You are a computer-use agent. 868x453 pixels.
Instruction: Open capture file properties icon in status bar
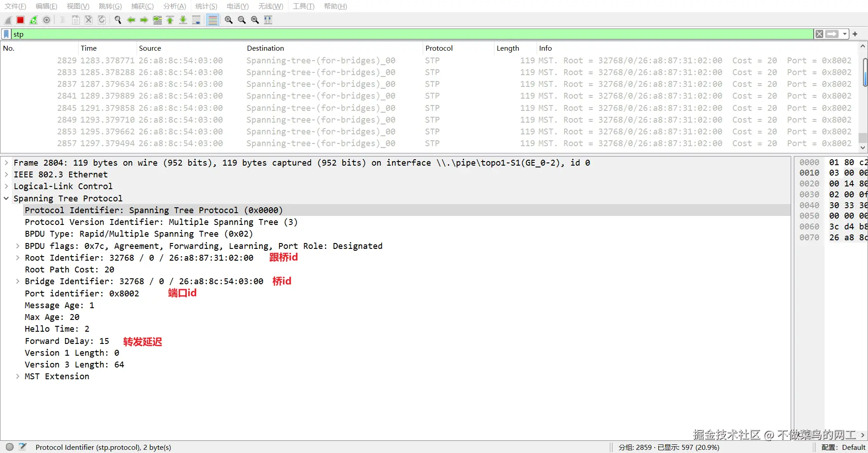23,447
